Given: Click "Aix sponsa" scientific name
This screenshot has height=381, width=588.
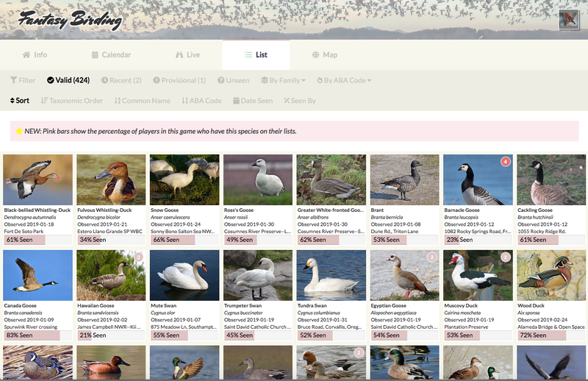Looking at the screenshot, I should coord(528,313).
